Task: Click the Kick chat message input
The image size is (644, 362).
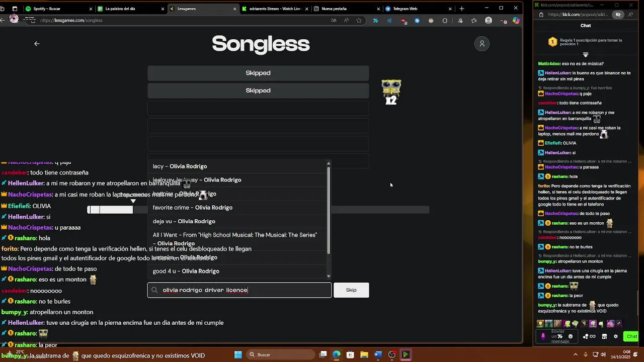Action: coord(557,336)
